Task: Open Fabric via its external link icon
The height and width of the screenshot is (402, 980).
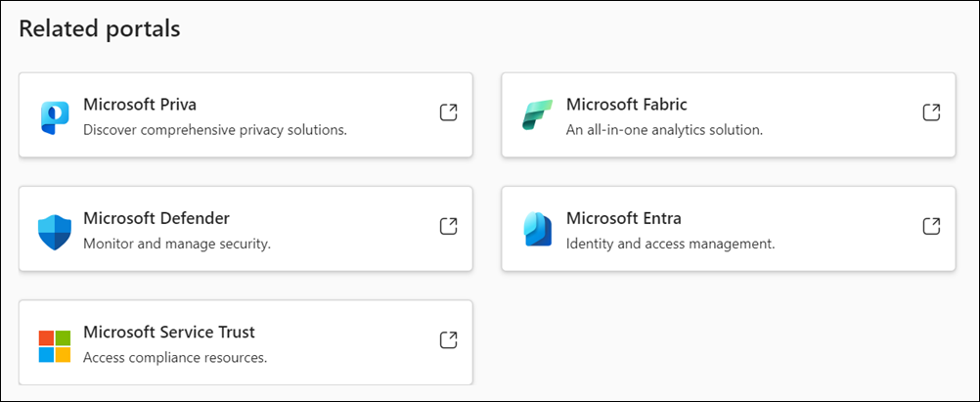Action: point(931,112)
